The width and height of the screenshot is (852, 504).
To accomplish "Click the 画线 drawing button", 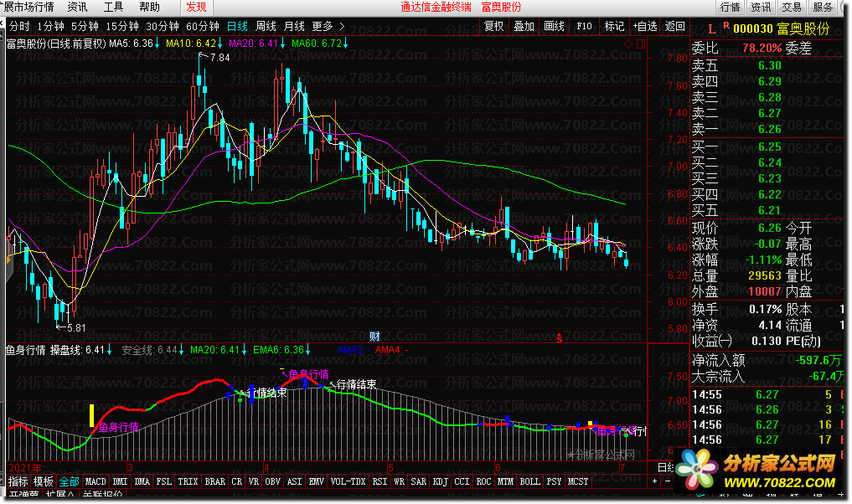I will (x=555, y=26).
